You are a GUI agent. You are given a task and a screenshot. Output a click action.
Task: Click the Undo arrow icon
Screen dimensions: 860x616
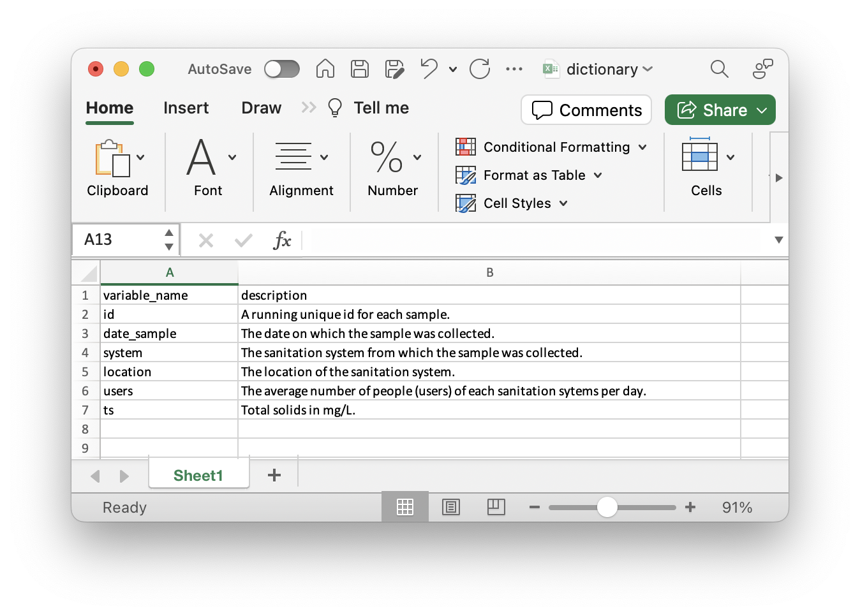429,69
